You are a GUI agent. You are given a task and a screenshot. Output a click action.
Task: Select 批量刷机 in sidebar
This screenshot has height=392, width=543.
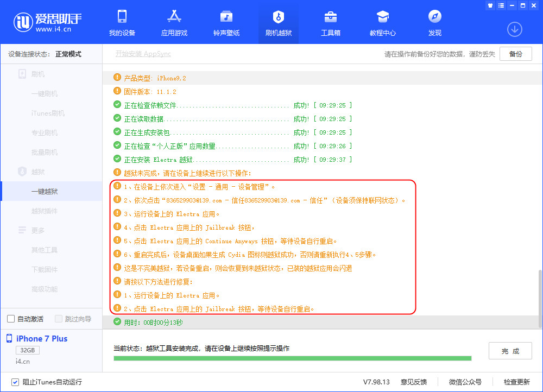[45, 152]
